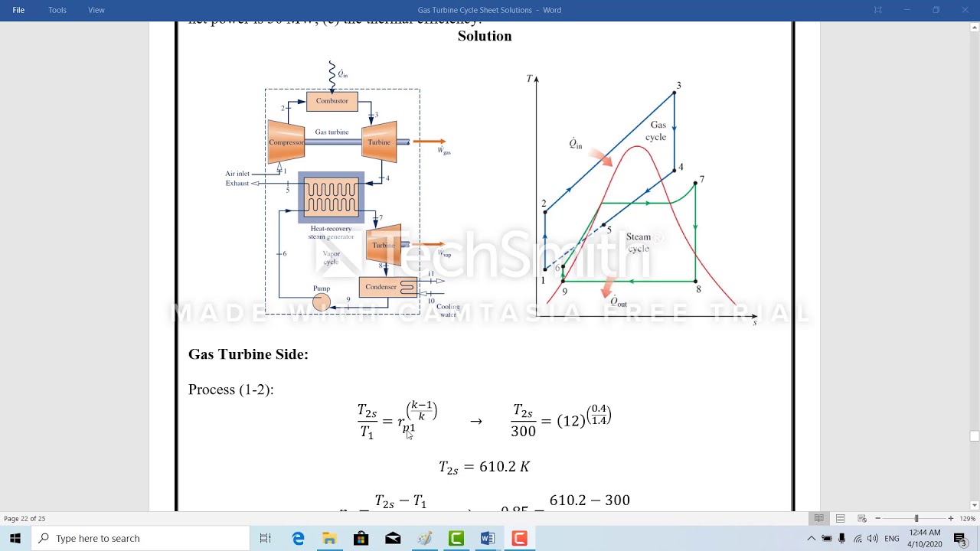The height and width of the screenshot is (551, 980).
Task: Click the "Exhaust" label in diagram
Action: 237,183
